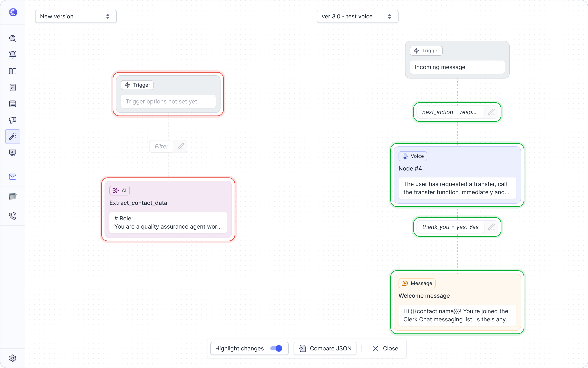Open the presentation chart icon
This screenshot has width=588, height=368.
click(13, 153)
